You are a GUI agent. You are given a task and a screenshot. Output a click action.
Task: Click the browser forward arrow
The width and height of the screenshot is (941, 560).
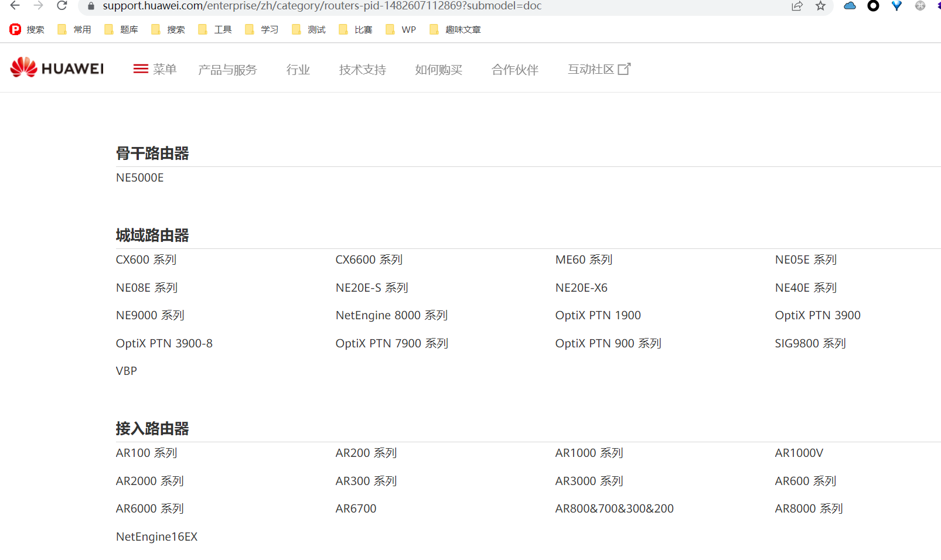point(39,6)
